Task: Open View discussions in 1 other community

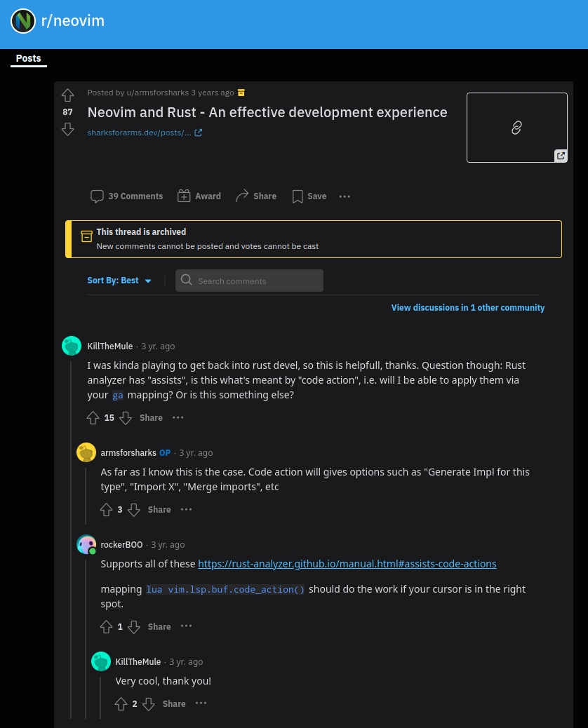Action: pyautogui.click(x=467, y=308)
